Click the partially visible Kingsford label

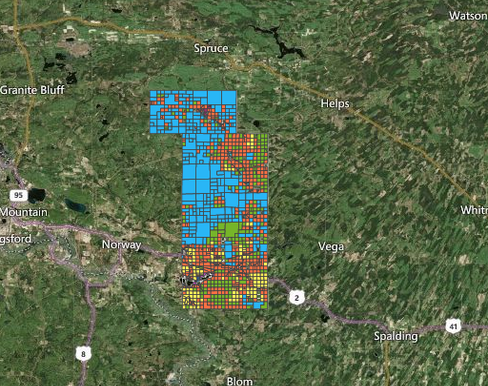point(16,239)
